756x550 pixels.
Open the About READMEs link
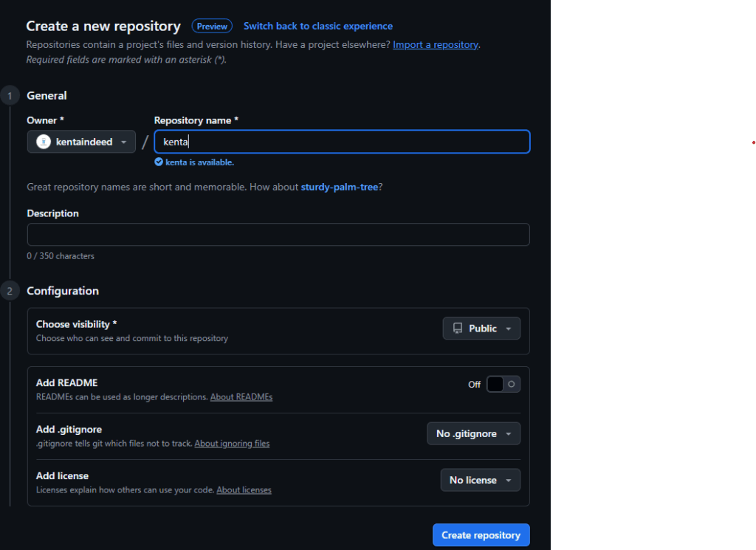click(x=241, y=397)
